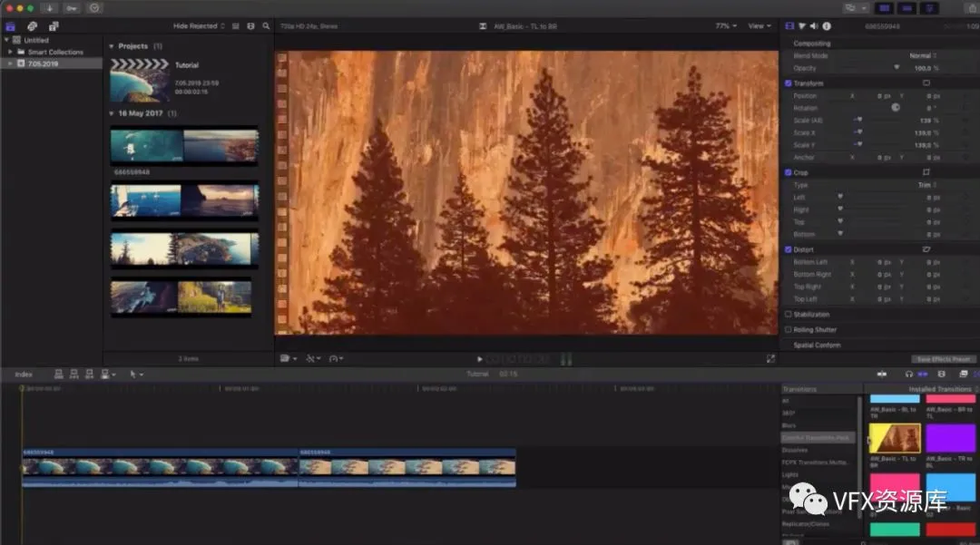This screenshot has height=545, width=980.
Task: Expand the Smart Collections folder
Action: (x=11, y=53)
